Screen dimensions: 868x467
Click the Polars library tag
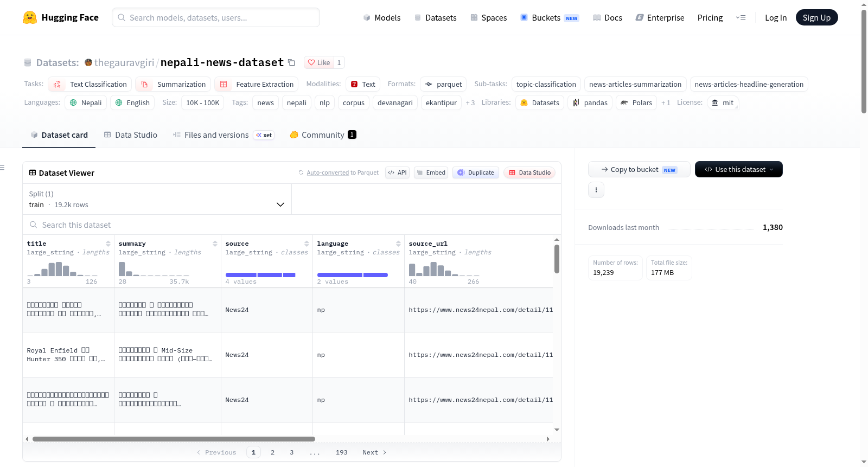(636, 103)
